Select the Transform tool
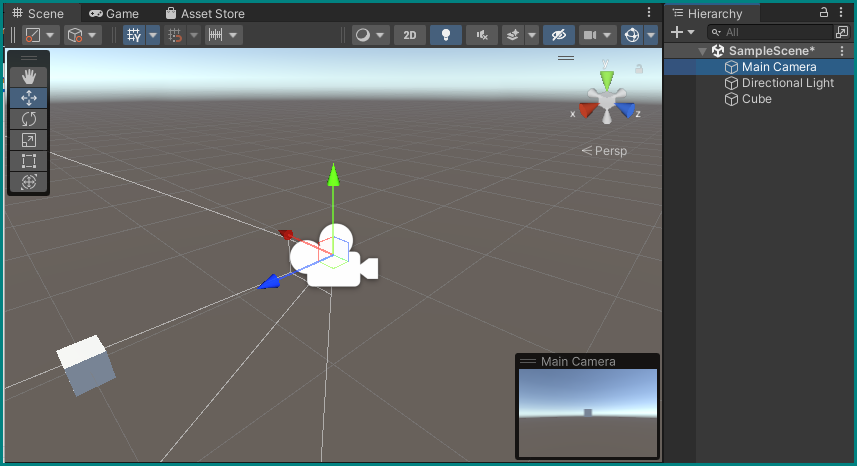The image size is (857, 466). [x=29, y=182]
